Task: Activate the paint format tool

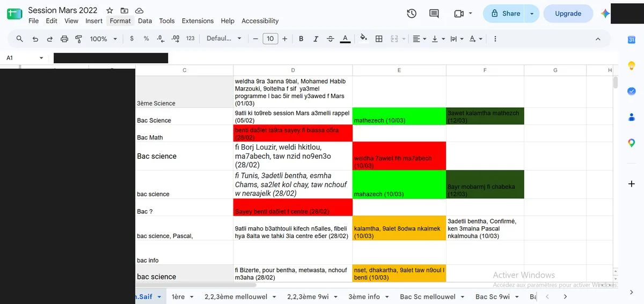Action: (x=79, y=39)
